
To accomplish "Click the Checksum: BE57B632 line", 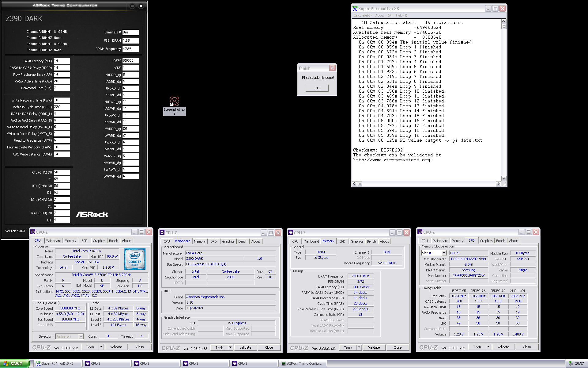I will point(378,150).
